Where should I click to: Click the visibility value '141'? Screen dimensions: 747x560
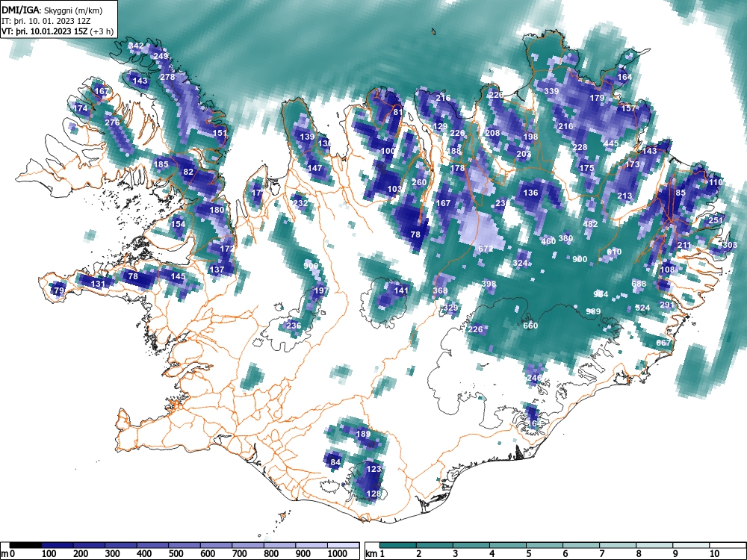tap(401, 290)
